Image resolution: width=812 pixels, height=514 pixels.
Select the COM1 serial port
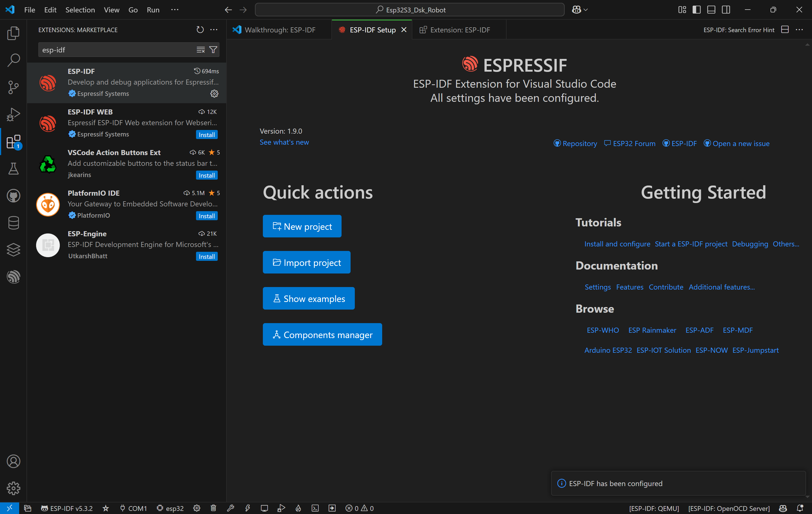point(133,508)
